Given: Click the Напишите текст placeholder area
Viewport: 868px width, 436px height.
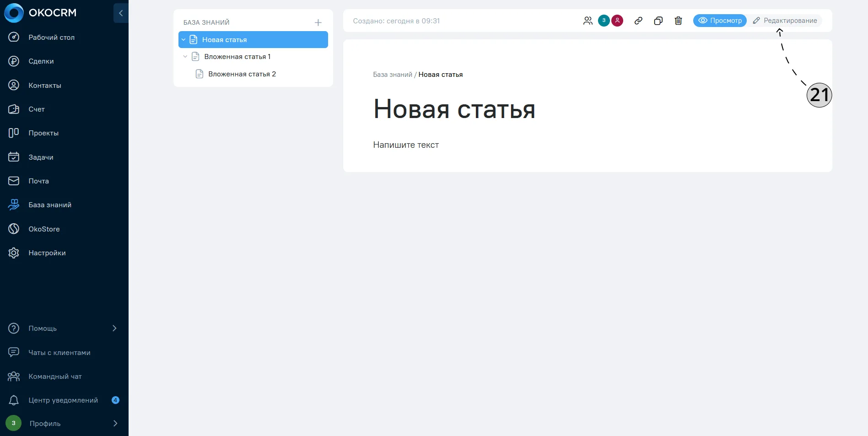Looking at the screenshot, I should [406, 145].
